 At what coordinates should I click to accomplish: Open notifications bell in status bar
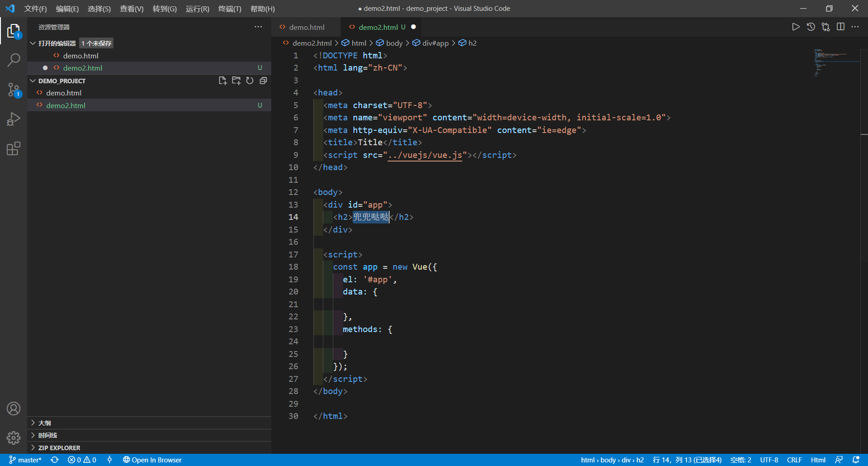point(856,460)
